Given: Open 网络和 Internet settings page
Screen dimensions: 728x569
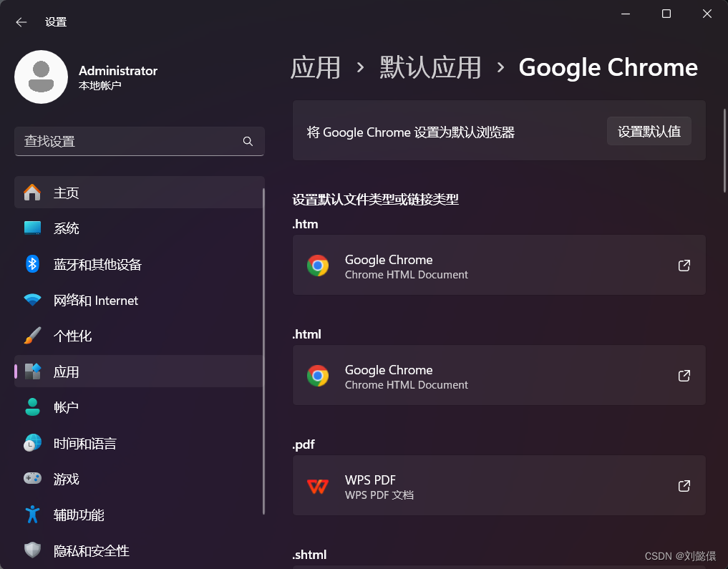Looking at the screenshot, I should click(x=140, y=301).
